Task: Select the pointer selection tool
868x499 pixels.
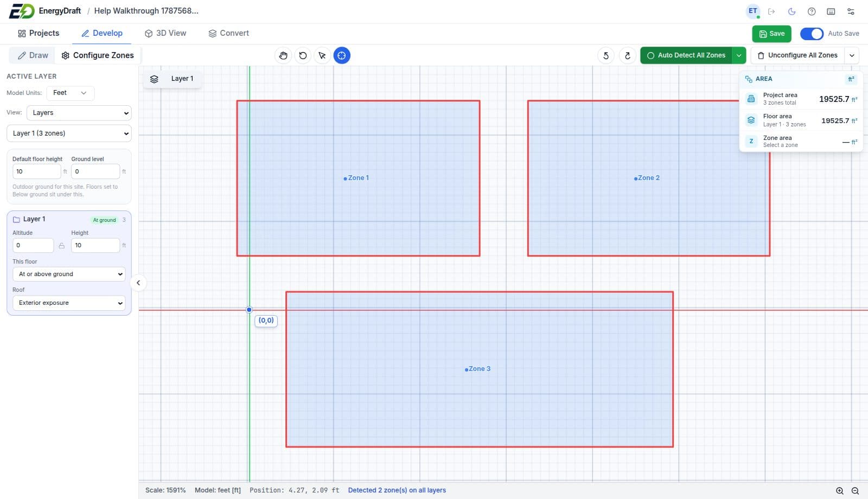Action: click(x=322, y=55)
